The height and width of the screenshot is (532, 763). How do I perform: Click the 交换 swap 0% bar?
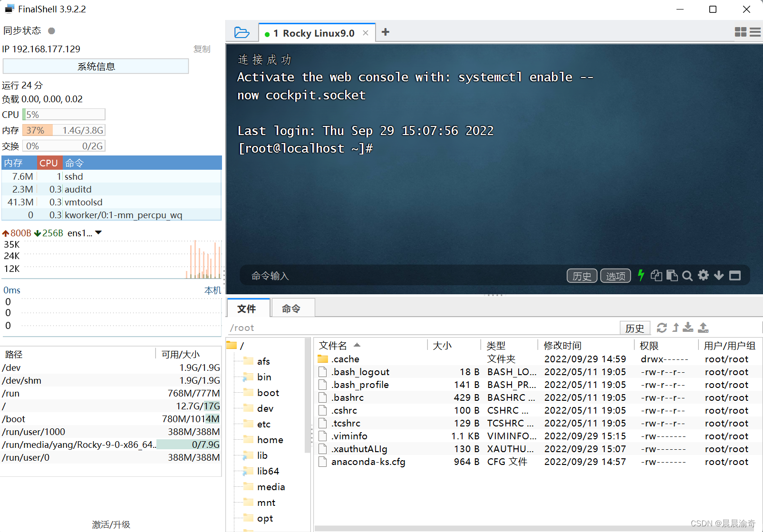[64, 146]
